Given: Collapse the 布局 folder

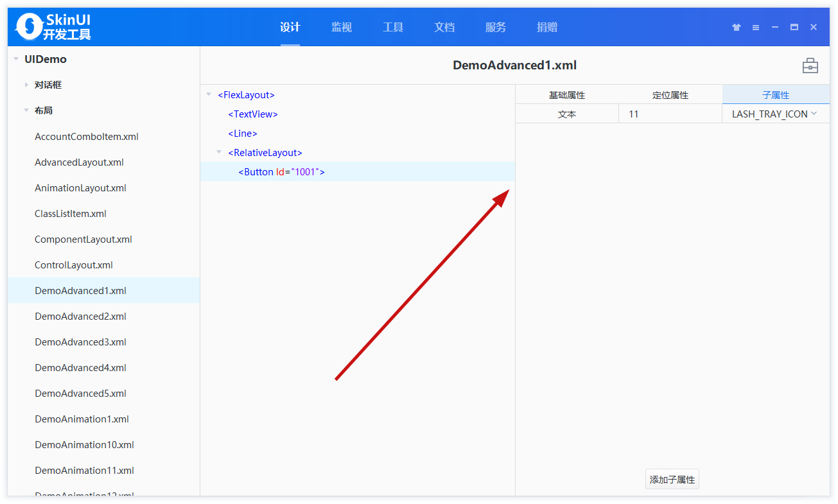Looking at the screenshot, I should 26,110.
